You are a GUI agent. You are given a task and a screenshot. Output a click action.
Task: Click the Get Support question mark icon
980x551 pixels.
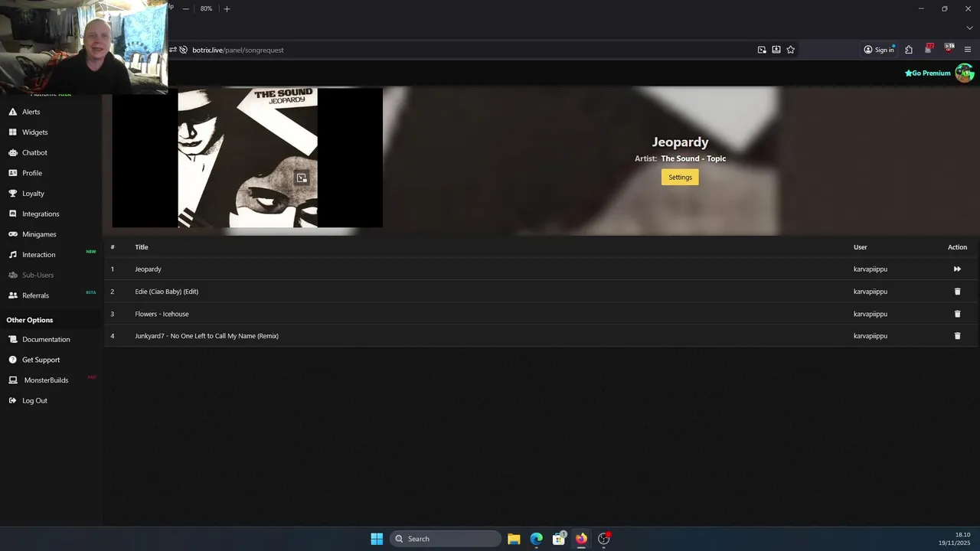point(13,360)
